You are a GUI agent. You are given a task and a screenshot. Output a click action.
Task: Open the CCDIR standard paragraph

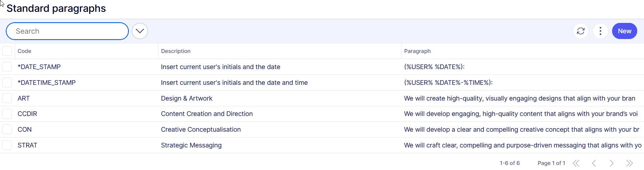pos(27,114)
